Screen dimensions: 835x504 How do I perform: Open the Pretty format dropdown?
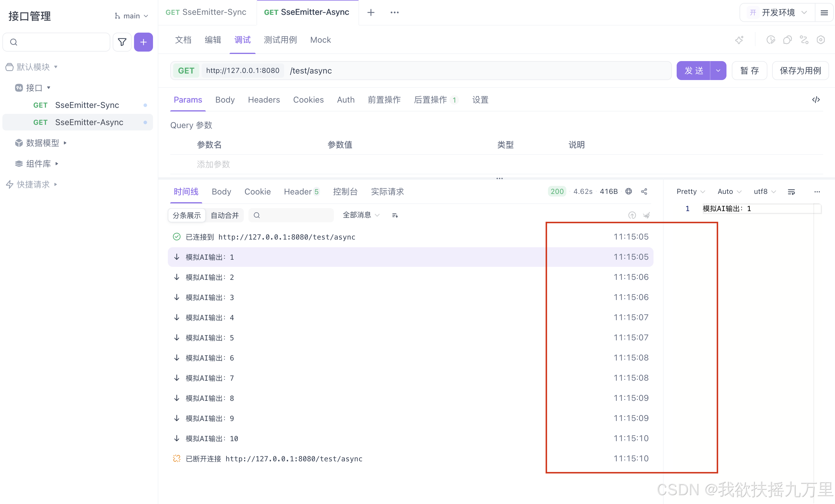click(690, 191)
